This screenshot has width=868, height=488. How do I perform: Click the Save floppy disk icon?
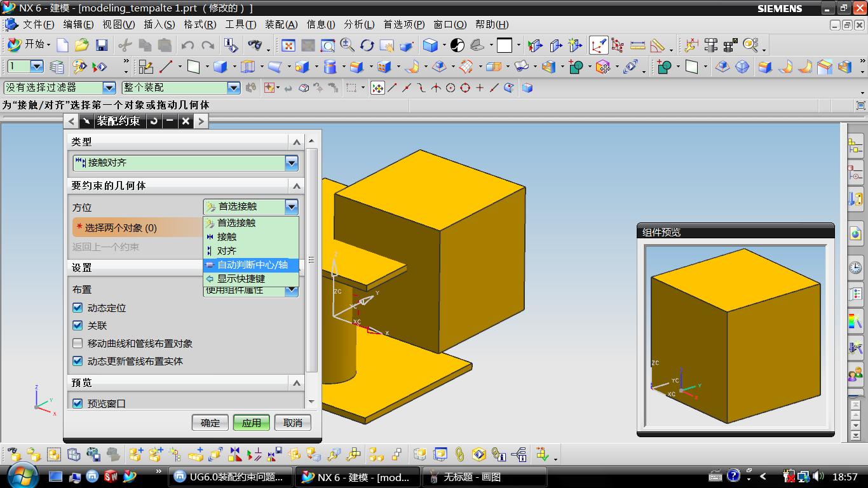point(101,45)
